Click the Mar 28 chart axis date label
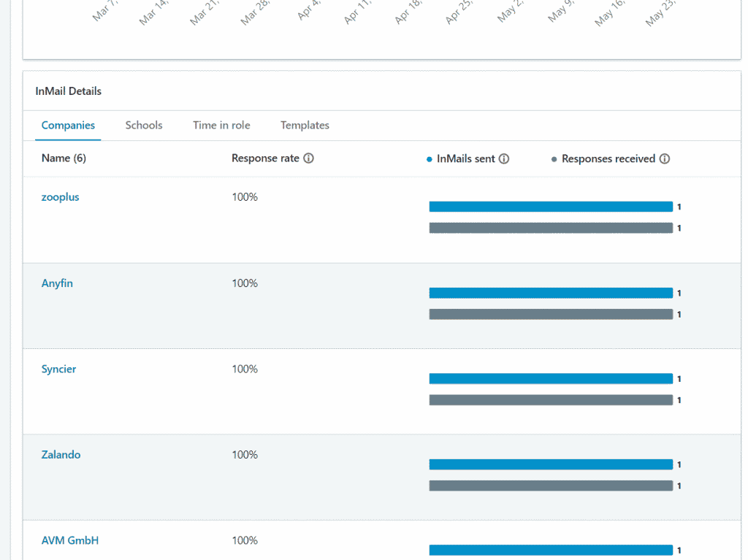The width and height of the screenshot is (748, 560). (255, 13)
